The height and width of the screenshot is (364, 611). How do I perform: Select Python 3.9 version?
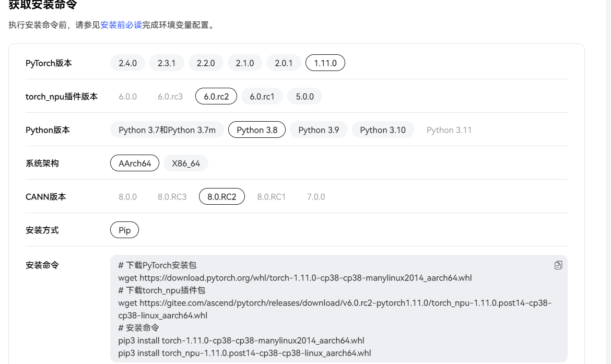pos(319,130)
